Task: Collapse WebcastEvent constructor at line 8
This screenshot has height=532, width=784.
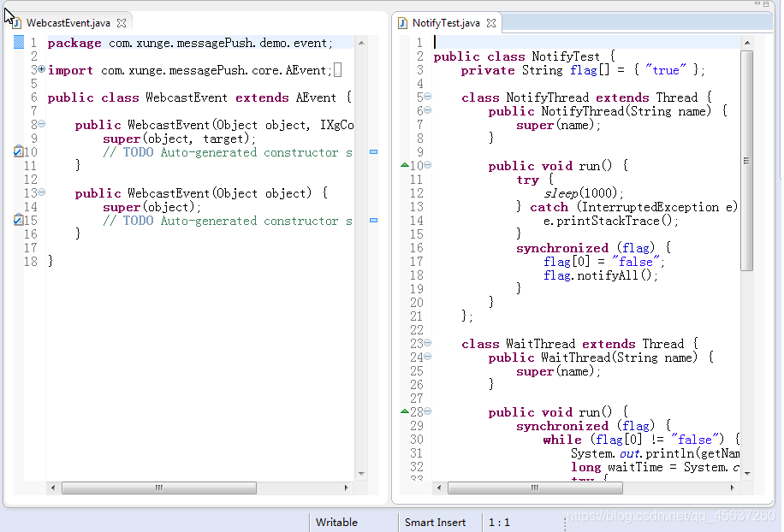Action: pos(41,123)
